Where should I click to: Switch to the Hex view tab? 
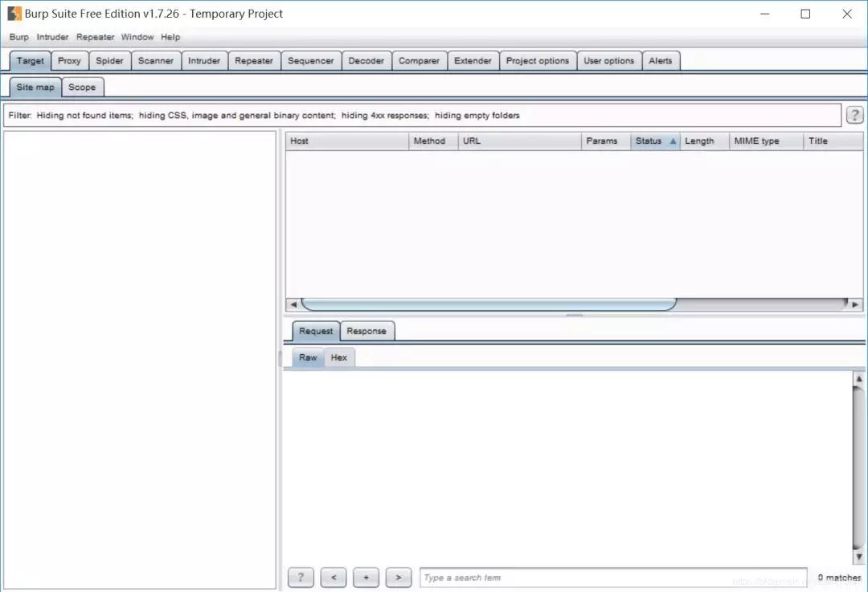339,357
